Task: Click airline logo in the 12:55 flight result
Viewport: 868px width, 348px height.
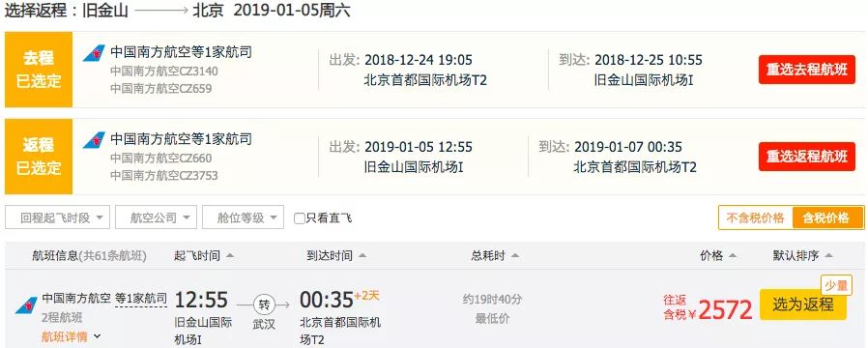Action: 26,305
